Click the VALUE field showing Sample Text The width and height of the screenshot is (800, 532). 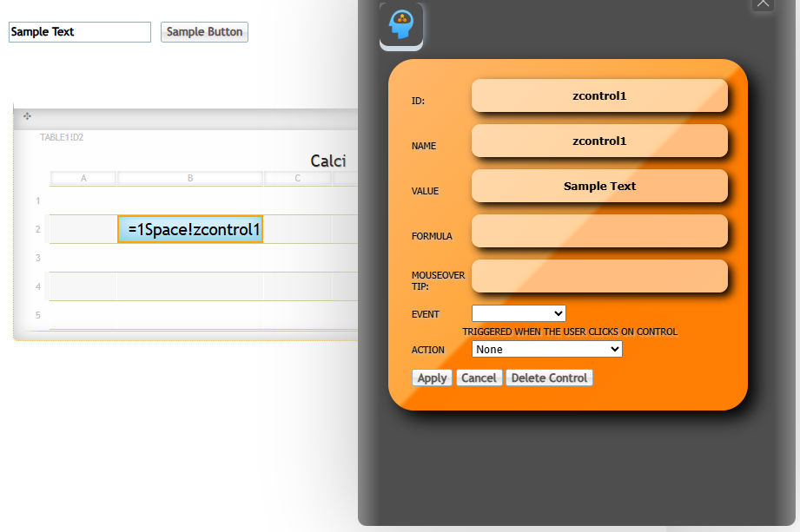click(x=599, y=186)
